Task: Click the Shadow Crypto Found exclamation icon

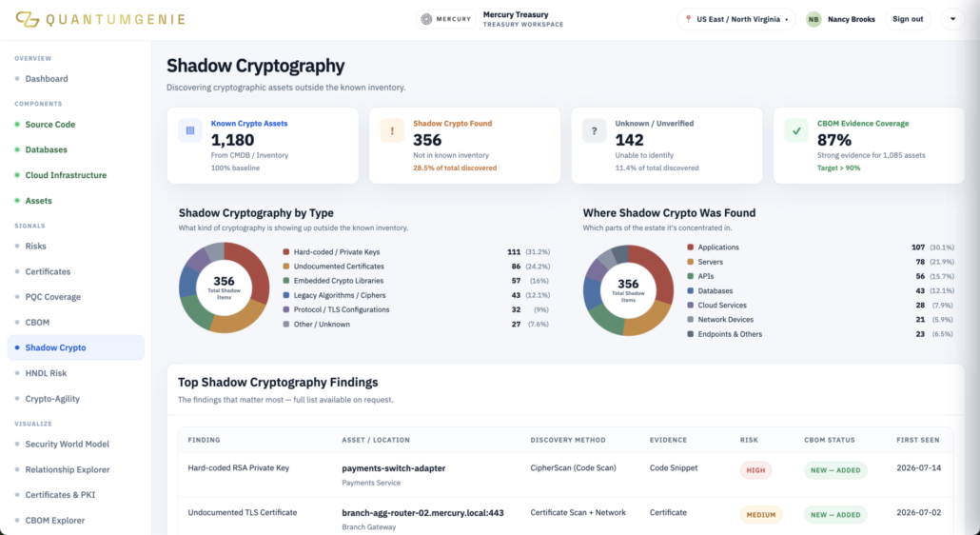Action: [x=392, y=130]
